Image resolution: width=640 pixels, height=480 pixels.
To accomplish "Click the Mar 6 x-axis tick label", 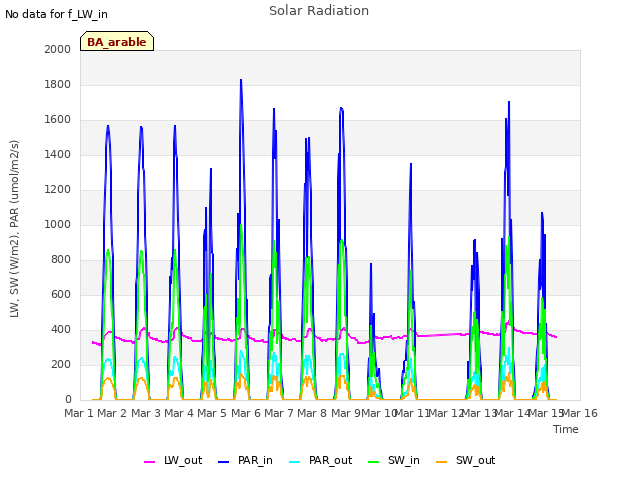I will (246, 413).
